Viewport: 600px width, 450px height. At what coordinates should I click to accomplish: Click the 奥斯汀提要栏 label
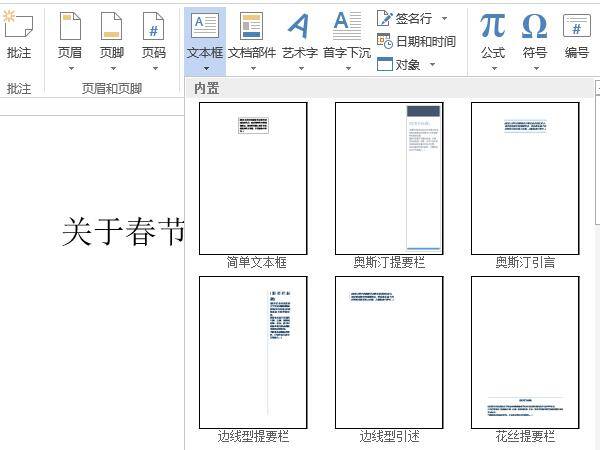(389, 262)
